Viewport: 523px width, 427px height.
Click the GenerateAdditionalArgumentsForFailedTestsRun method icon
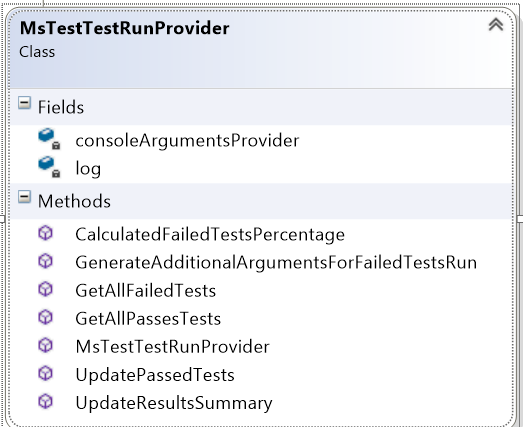45,261
